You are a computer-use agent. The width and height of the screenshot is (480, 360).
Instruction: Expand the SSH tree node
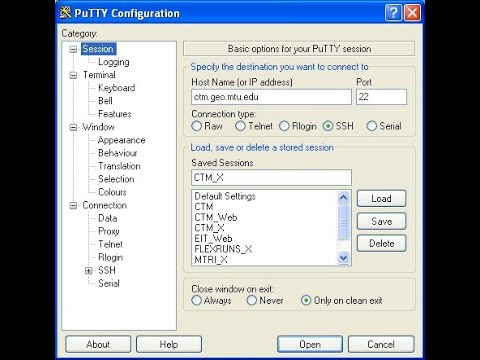[x=89, y=271]
